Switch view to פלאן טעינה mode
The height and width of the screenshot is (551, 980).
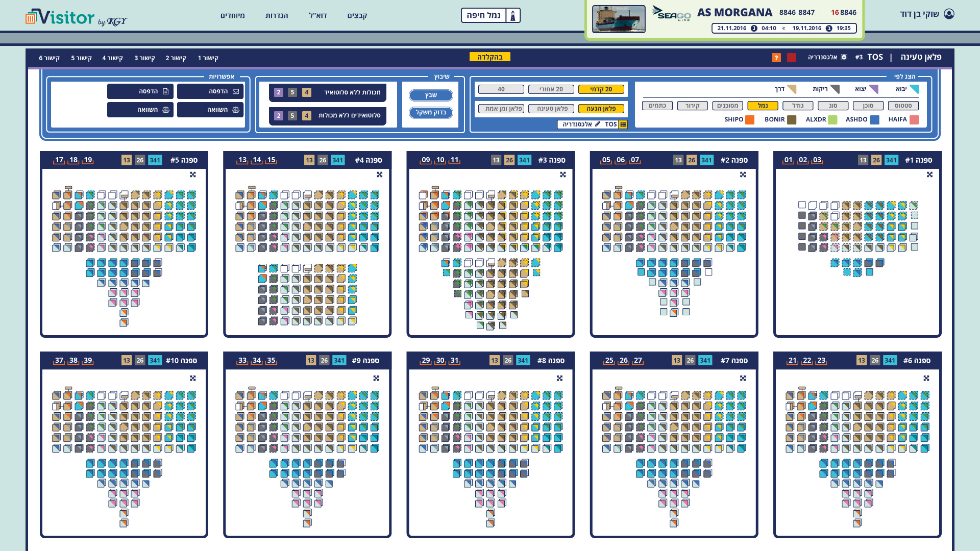click(551, 109)
